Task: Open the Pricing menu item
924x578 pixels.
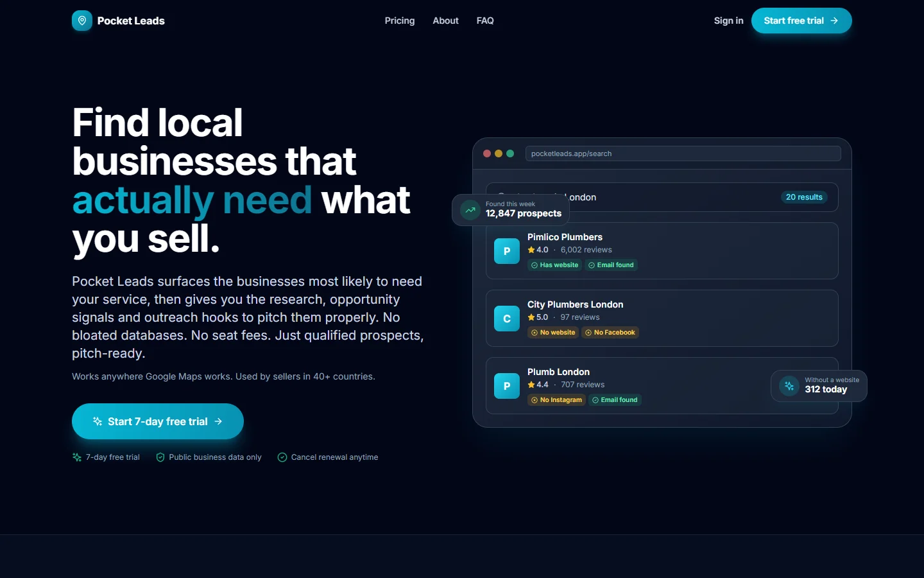Action: coord(400,21)
